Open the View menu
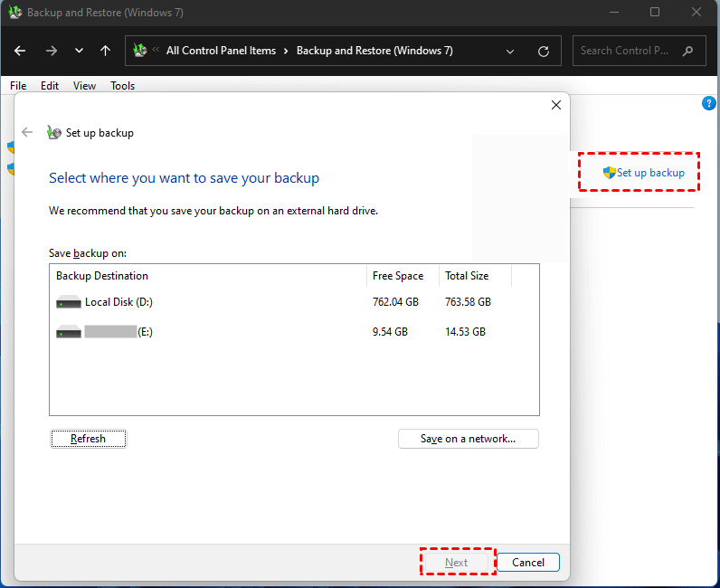The height and width of the screenshot is (588, 720). (84, 86)
